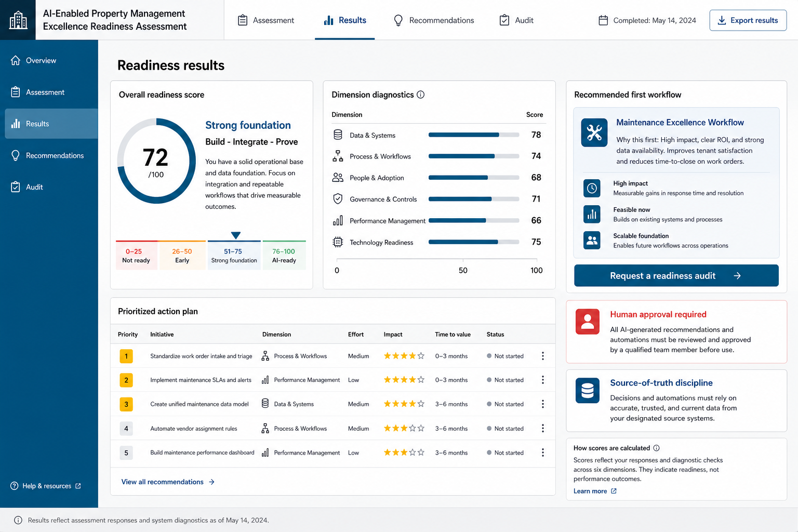The image size is (798, 532).
Task: Click the Recommendations lightbulb icon in sidebar
Action: point(16,155)
